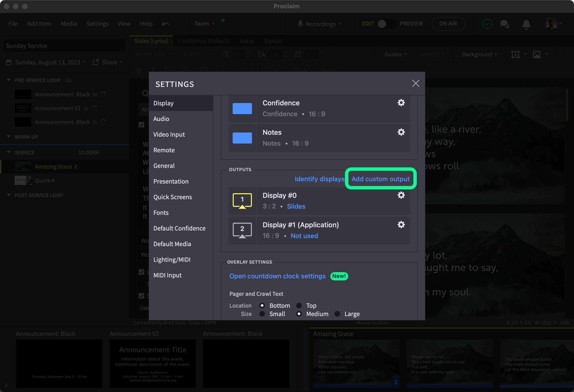574x392 pixels.
Task: Click Open countdown clock settings link
Action: click(277, 276)
